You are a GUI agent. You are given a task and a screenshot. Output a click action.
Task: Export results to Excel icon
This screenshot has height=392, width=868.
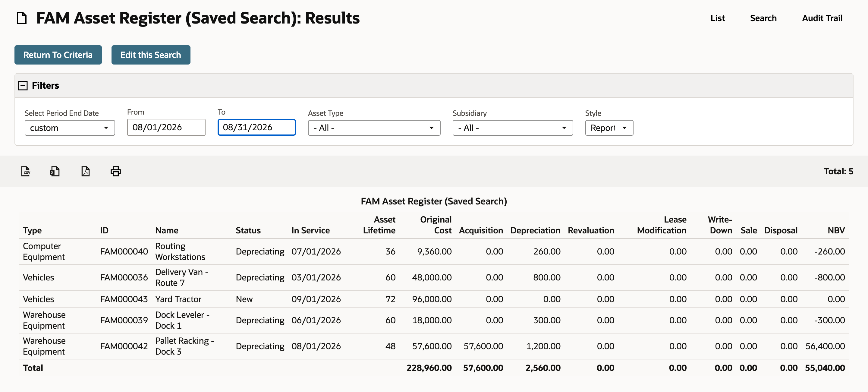point(55,171)
